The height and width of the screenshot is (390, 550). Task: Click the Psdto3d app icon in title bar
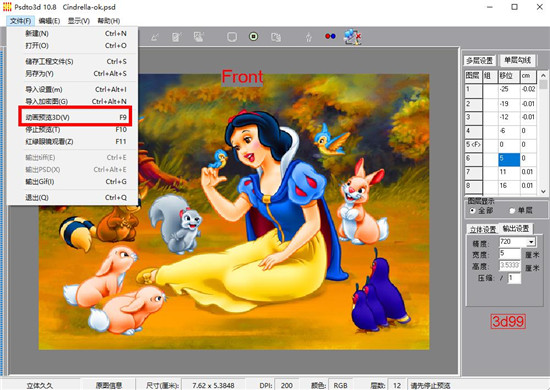7,7
